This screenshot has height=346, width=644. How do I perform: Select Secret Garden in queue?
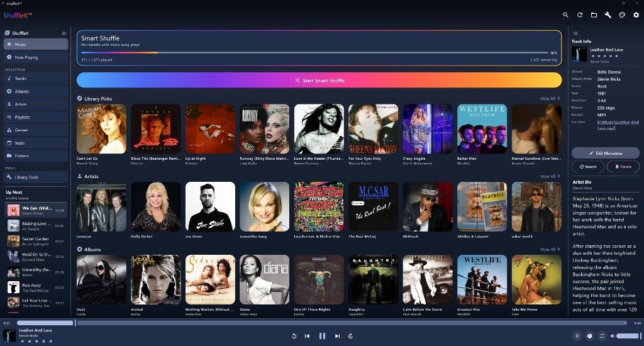[x=36, y=241]
